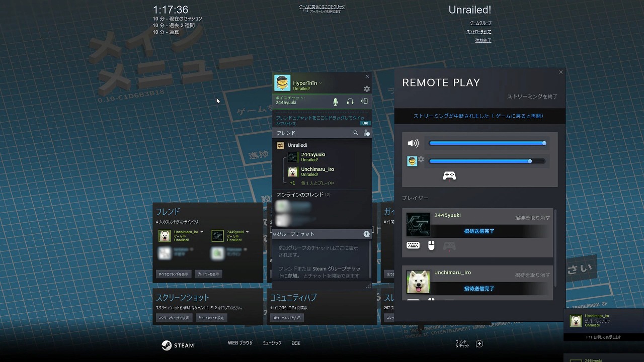Click コミュニティハブを表示 button
The height and width of the screenshot is (362, 644).
(287, 318)
